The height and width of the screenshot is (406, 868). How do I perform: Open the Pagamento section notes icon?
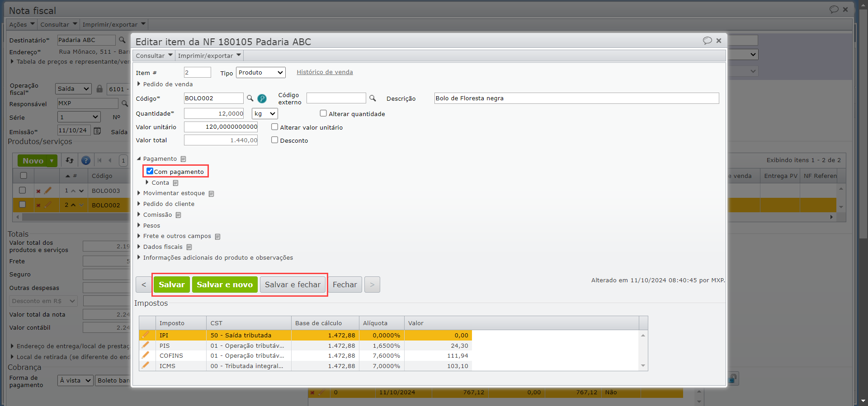(x=183, y=159)
